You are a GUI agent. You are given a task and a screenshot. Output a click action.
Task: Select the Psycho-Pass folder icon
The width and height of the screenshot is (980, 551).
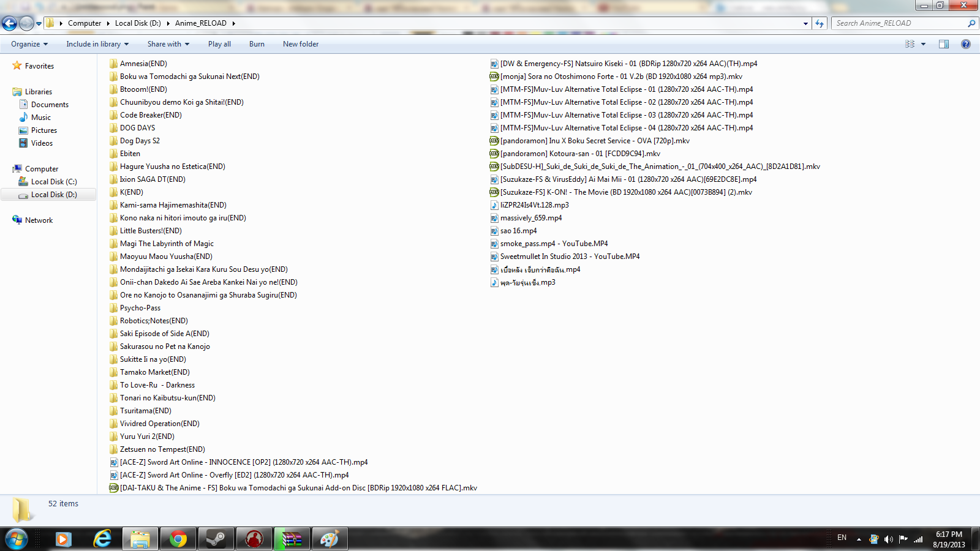click(x=114, y=308)
